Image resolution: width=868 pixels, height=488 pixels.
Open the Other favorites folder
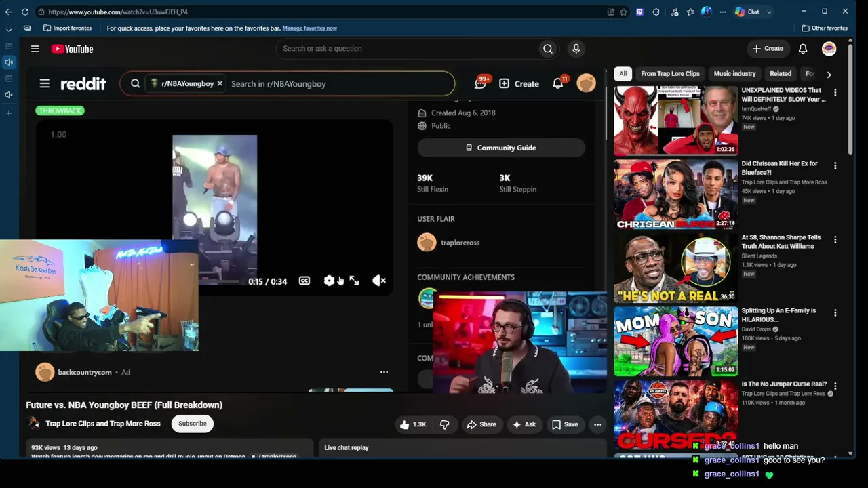tap(825, 28)
